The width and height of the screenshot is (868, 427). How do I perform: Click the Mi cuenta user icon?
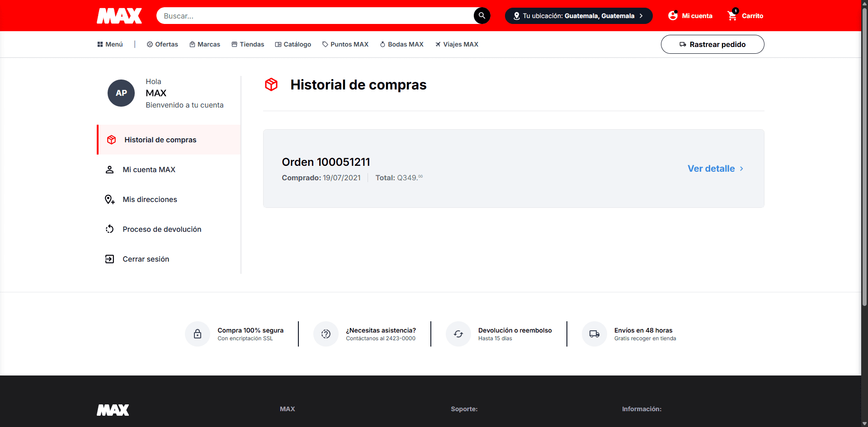coord(673,16)
